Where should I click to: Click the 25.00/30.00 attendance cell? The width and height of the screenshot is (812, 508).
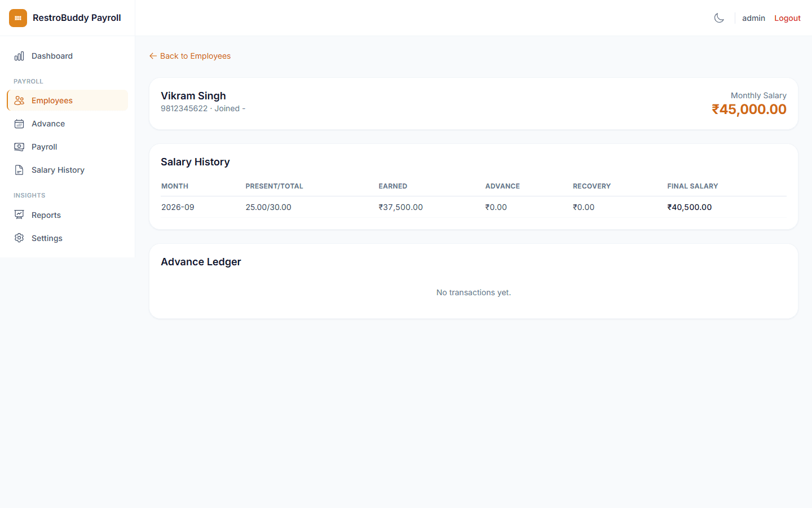coord(268,207)
